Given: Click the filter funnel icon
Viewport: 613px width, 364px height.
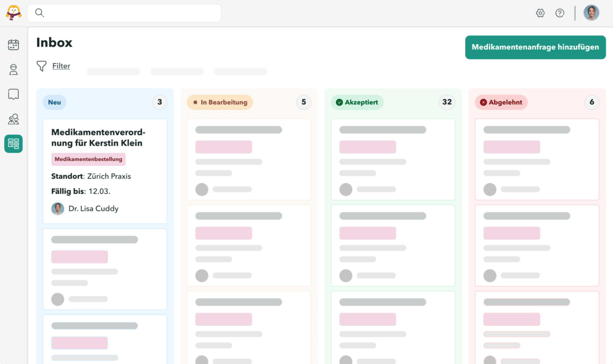Looking at the screenshot, I should click(x=41, y=66).
